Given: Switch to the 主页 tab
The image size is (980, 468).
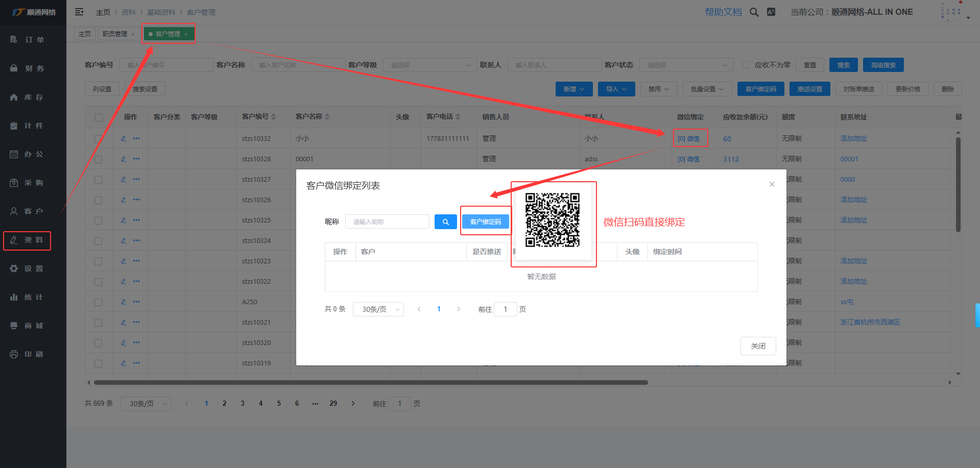Looking at the screenshot, I should 85,34.
